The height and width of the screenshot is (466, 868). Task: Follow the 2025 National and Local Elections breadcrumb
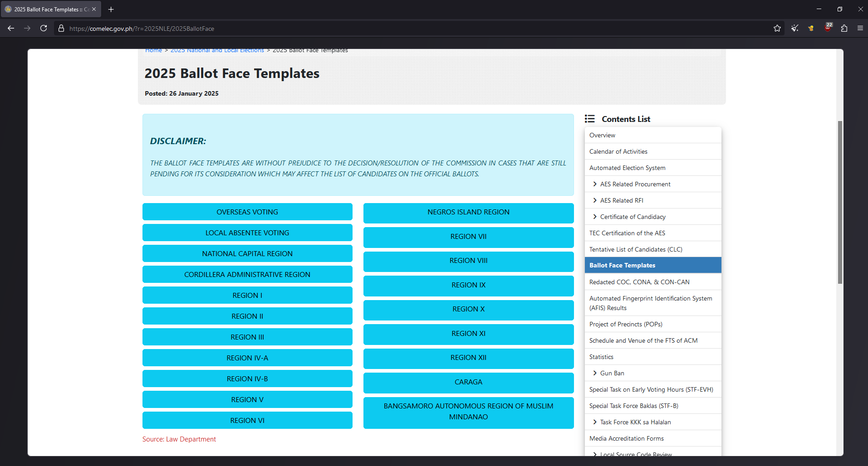pos(217,50)
